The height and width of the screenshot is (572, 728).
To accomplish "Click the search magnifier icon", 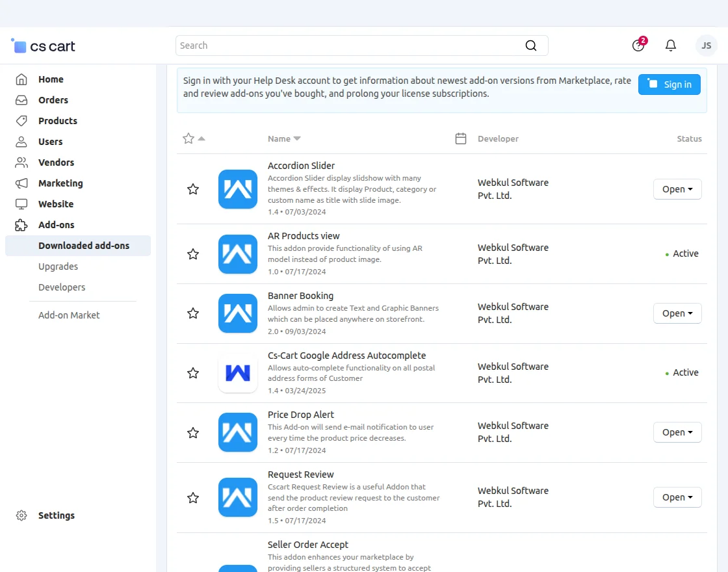I will pyautogui.click(x=531, y=45).
